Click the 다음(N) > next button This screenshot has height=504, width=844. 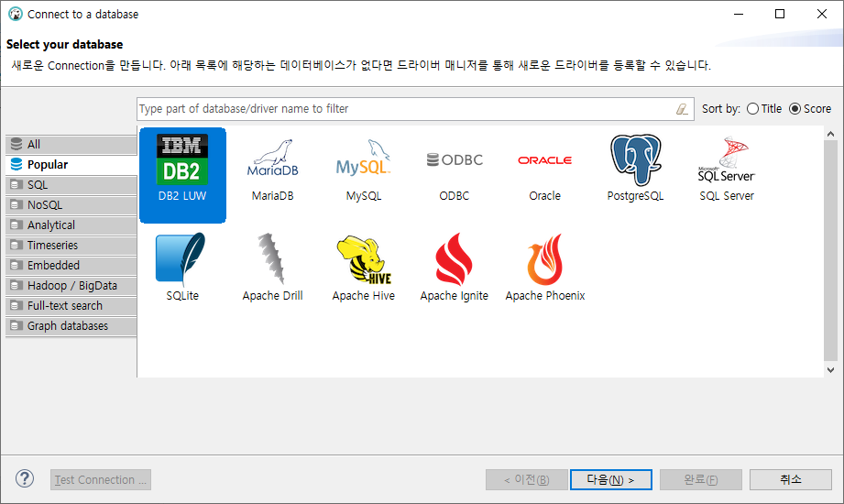(x=611, y=480)
